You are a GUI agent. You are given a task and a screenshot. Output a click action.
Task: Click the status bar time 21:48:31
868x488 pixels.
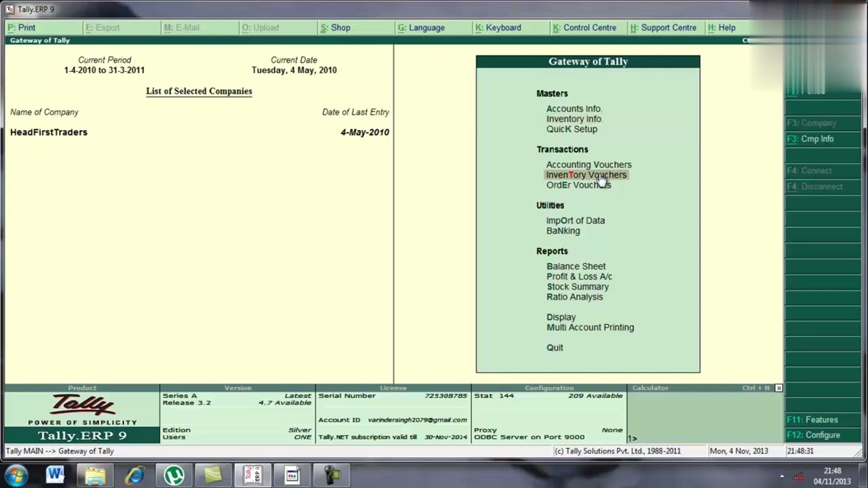coord(800,451)
